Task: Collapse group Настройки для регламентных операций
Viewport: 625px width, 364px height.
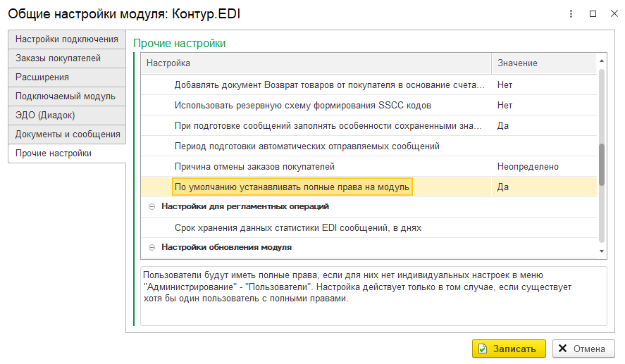Action: click(x=152, y=207)
